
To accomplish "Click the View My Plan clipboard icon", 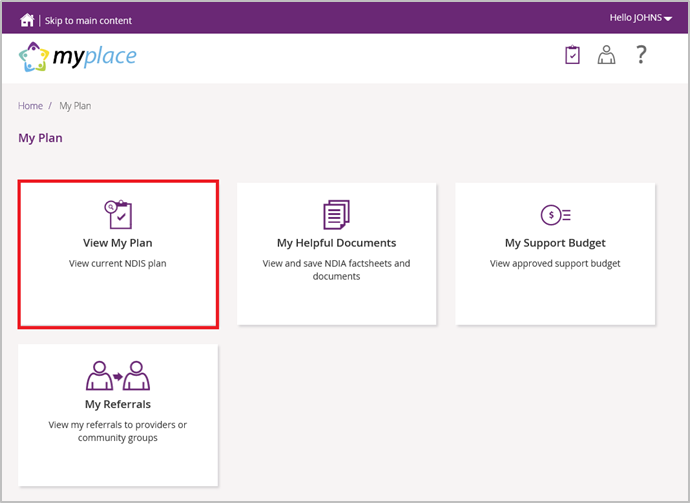I will point(118,214).
